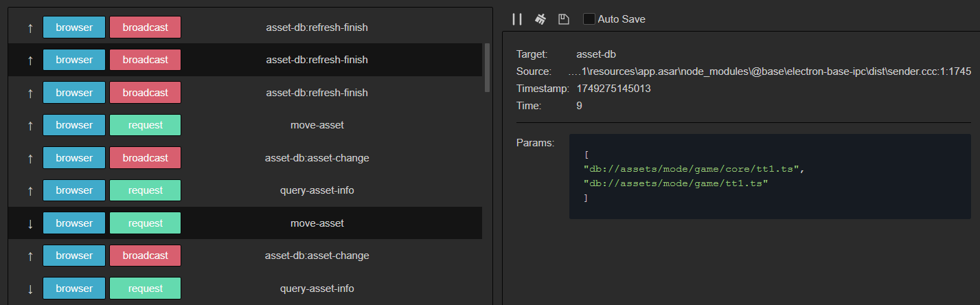This screenshot has height=305, width=980.
Task: Enable the Auto Save checkbox
Action: pyautogui.click(x=589, y=19)
